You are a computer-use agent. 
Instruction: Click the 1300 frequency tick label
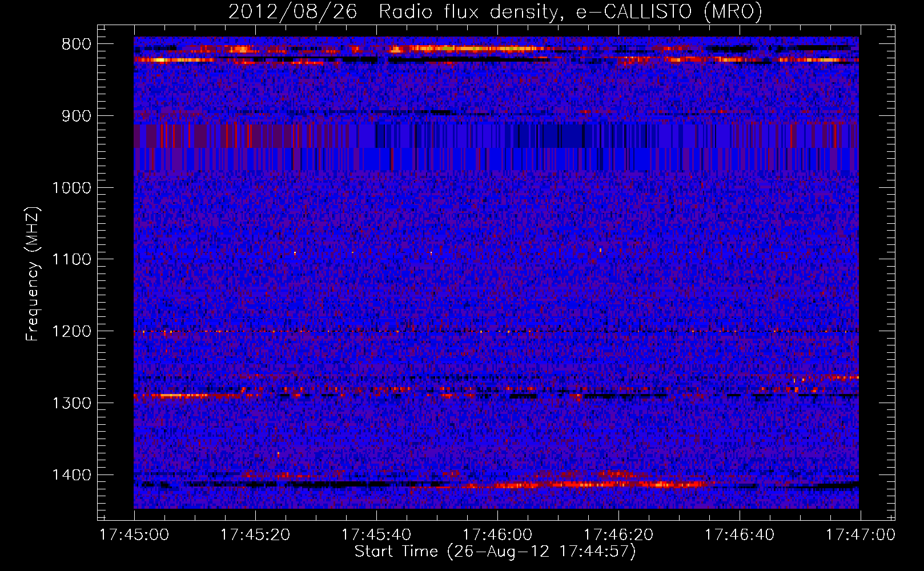71,403
